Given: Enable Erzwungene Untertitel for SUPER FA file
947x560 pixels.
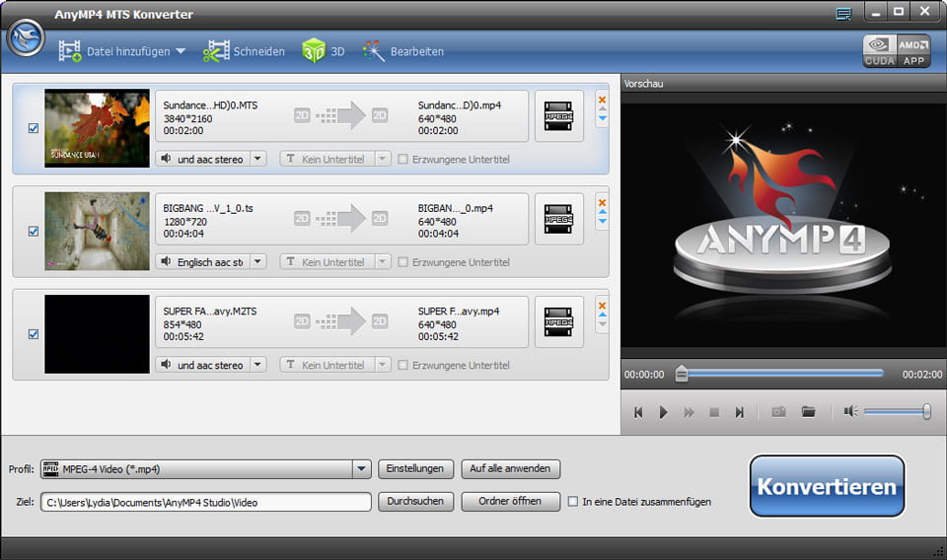Looking at the screenshot, I should point(402,365).
